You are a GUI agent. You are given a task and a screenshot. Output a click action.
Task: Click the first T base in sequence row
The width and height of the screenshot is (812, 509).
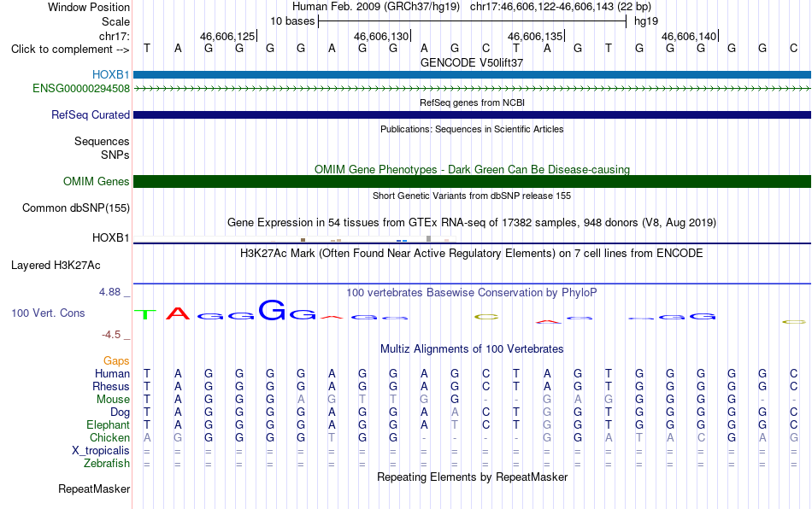point(147,48)
